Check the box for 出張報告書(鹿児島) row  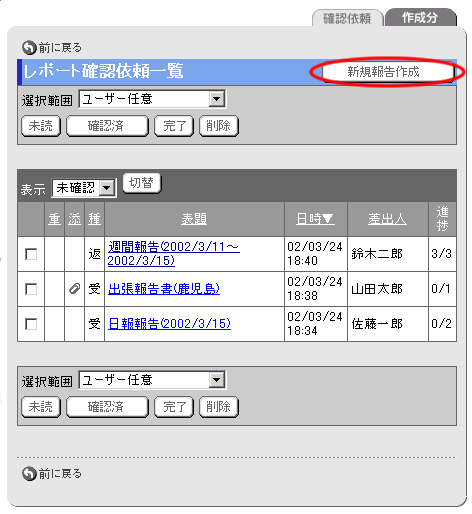(x=31, y=289)
